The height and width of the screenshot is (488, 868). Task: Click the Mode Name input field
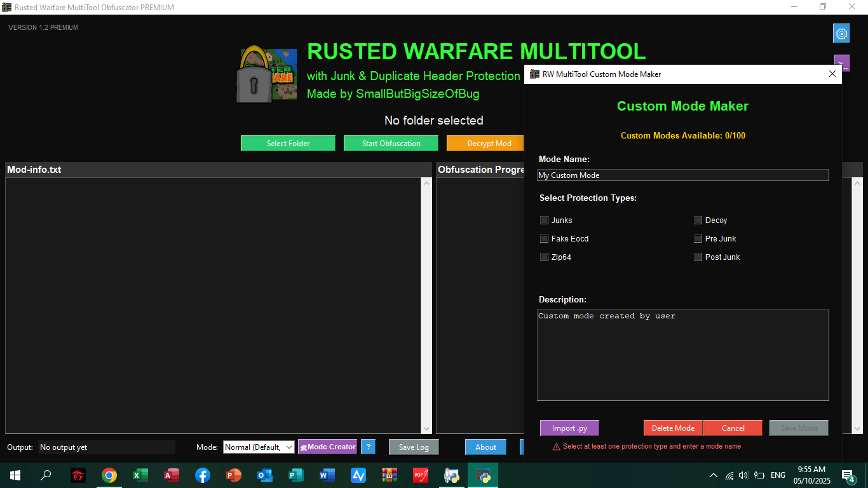683,175
